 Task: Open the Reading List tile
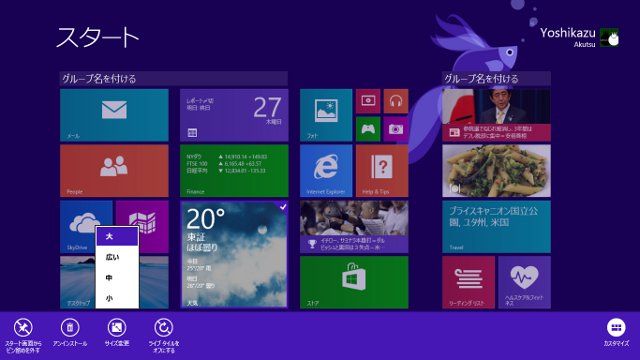coord(469,282)
